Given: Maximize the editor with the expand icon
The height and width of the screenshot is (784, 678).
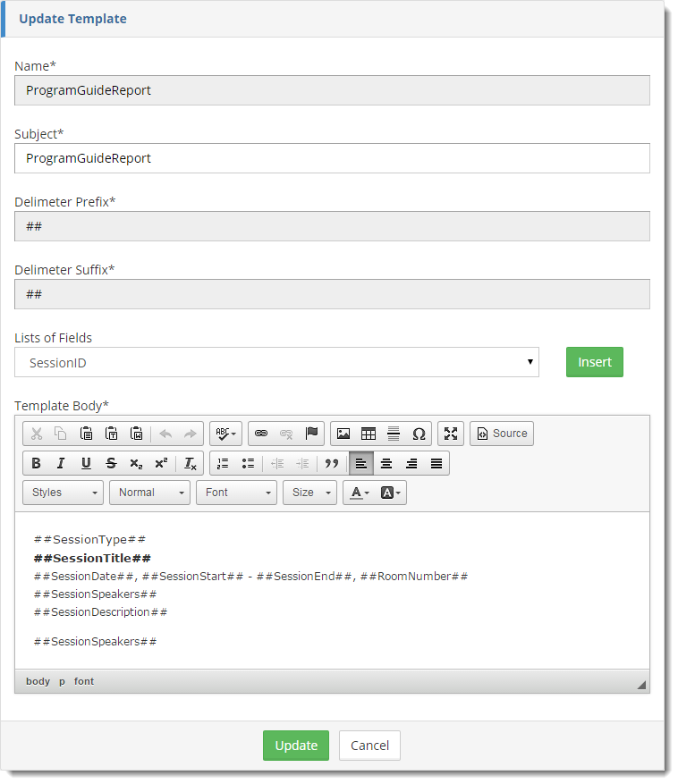Looking at the screenshot, I should pos(451,434).
